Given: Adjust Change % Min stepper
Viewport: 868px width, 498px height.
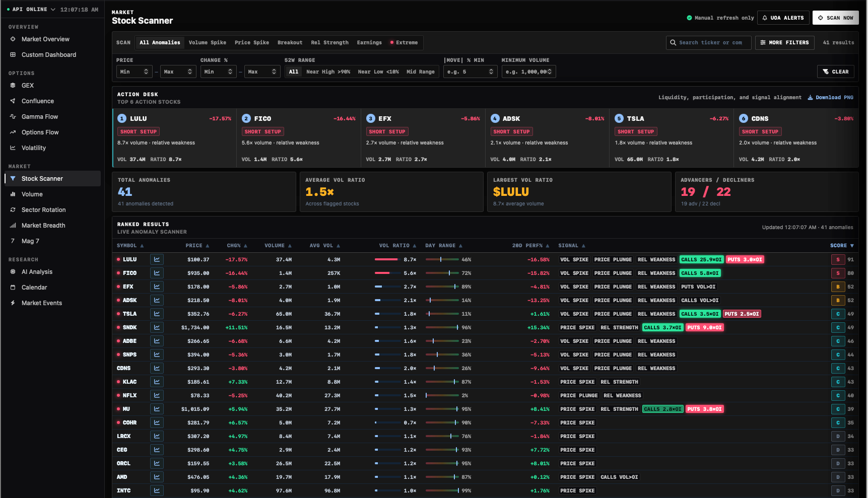Looking at the screenshot, I should coord(230,72).
